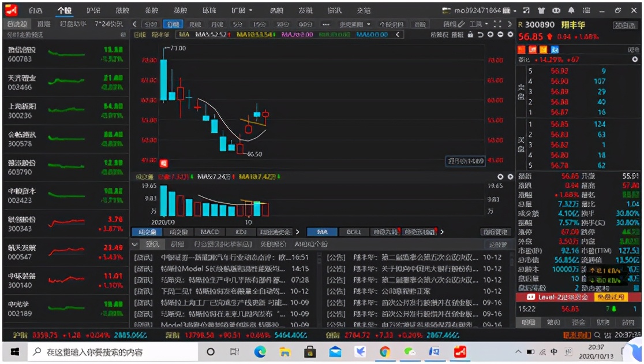Enter fullscreen chart view icon
The height and width of the screenshot is (364, 644).
click(497, 24)
